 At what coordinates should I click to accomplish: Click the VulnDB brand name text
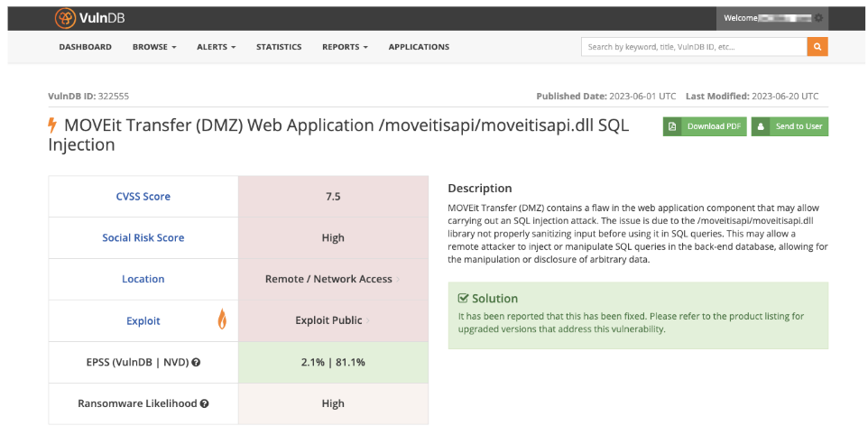click(x=102, y=18)
